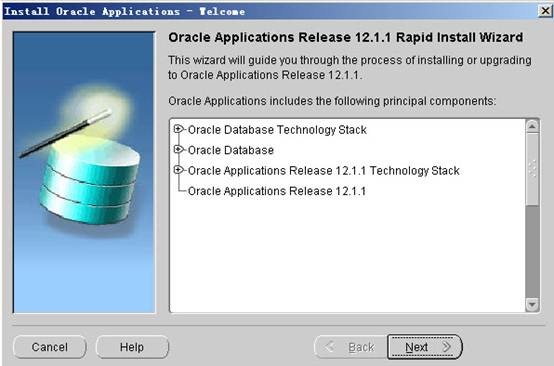Viewport: 554px width, 366px height.
Task: Click the scrollbar down arrow
Action: 532,304
